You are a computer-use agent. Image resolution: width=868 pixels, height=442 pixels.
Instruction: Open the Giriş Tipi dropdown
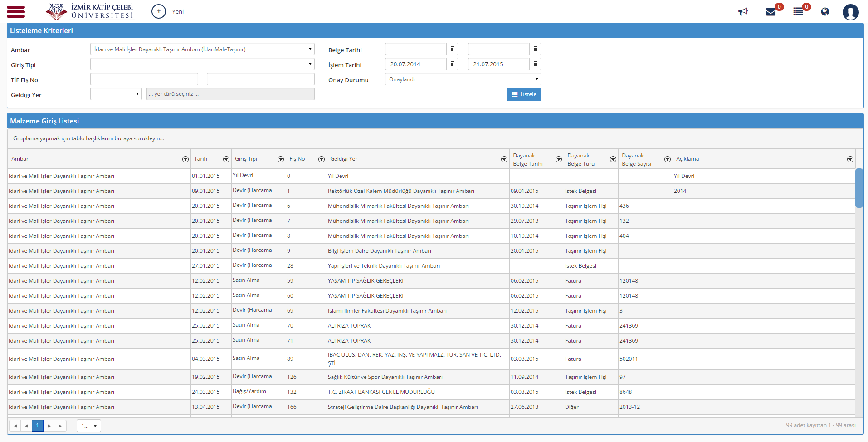[202, 64]
